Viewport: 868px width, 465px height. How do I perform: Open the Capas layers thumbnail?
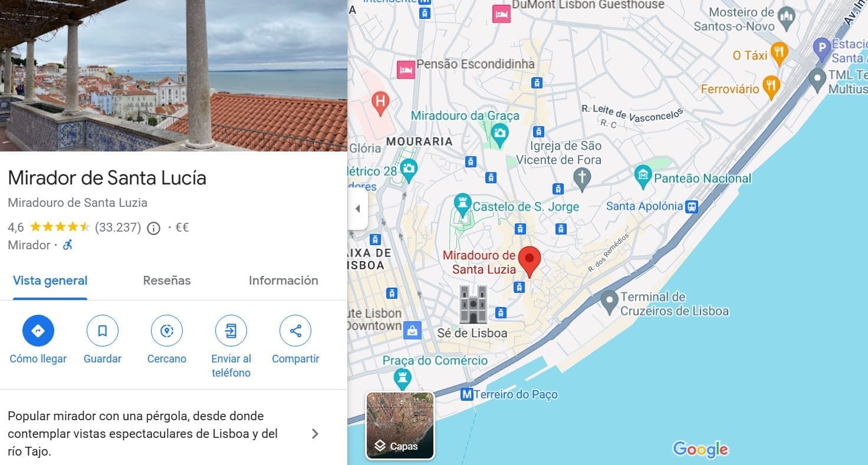pyautogui.click(x=400, y=426)
